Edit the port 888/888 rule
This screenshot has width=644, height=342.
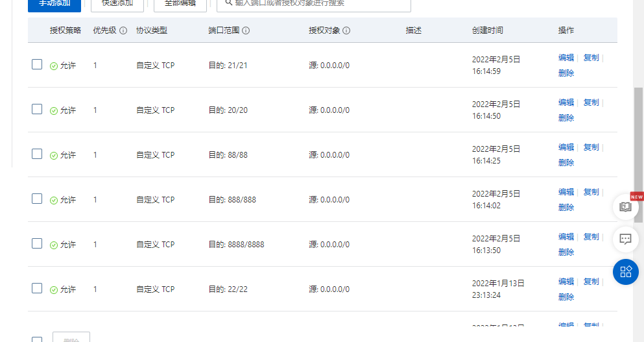(566, 192)
